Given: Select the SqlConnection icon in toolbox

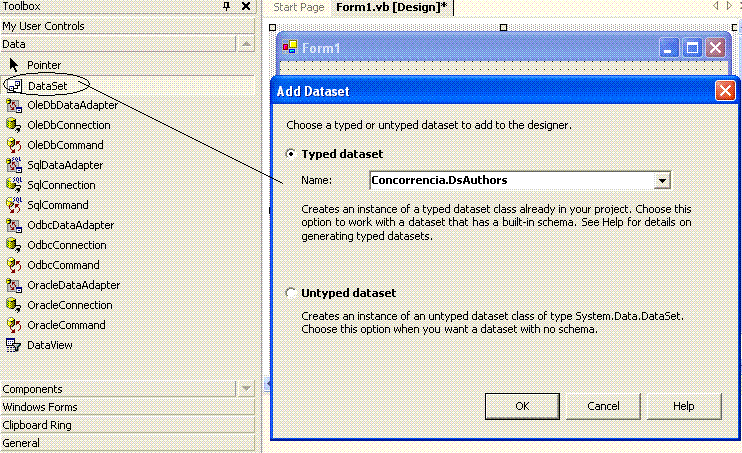Looking at the screenshot, I should (x=14, y=185).
